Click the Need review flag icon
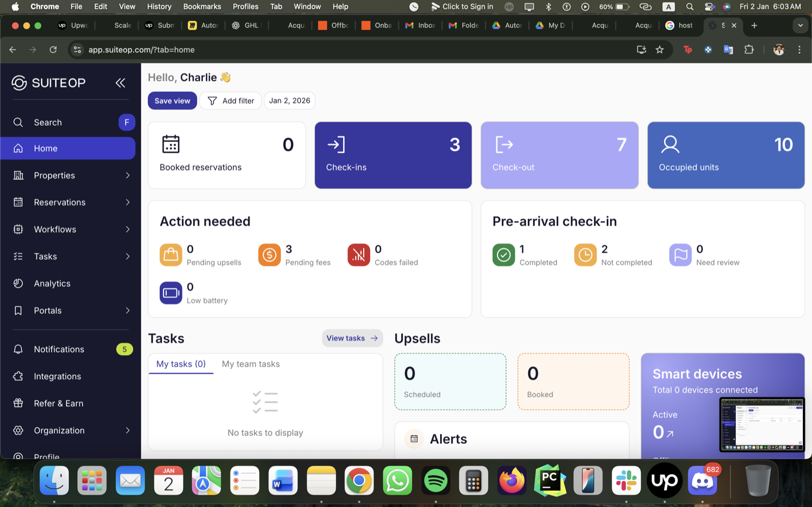The width and height of the screenshot is (812, 507). click(680, 255)
